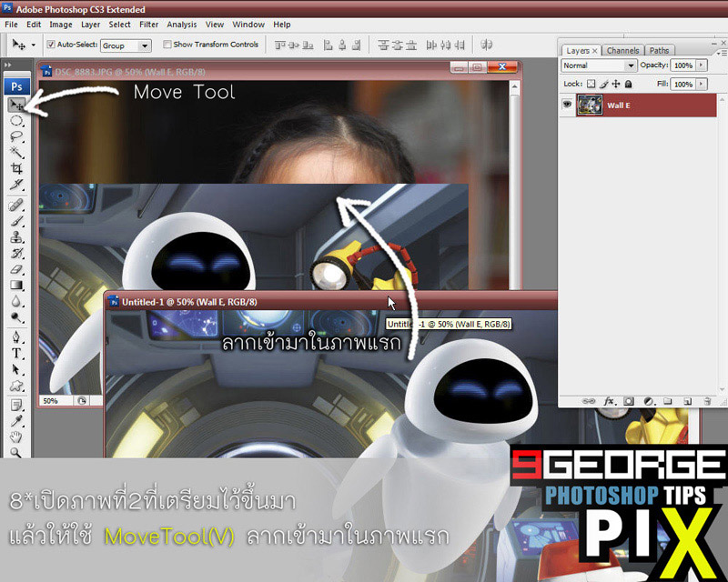Toggle Lock image pixels
This screenshot has width=728, height=582.
coord(603,84)
